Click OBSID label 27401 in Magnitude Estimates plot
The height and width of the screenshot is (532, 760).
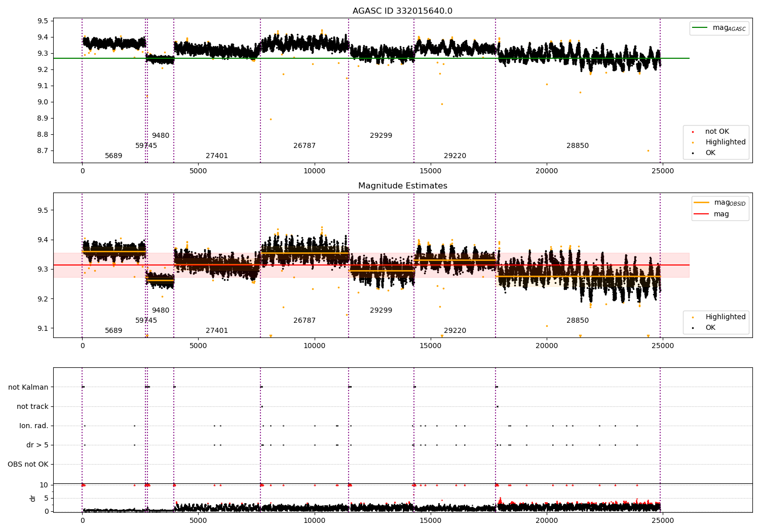[217, 331]
